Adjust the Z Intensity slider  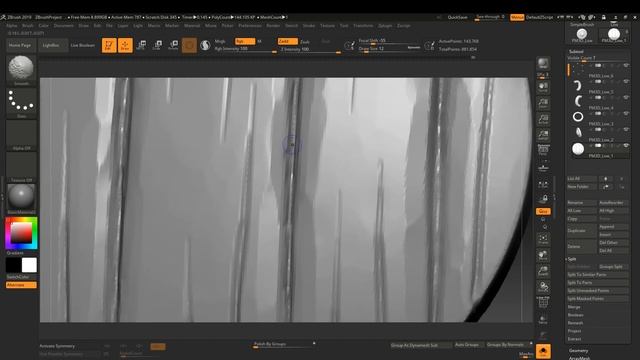click(x=310, y=49)
